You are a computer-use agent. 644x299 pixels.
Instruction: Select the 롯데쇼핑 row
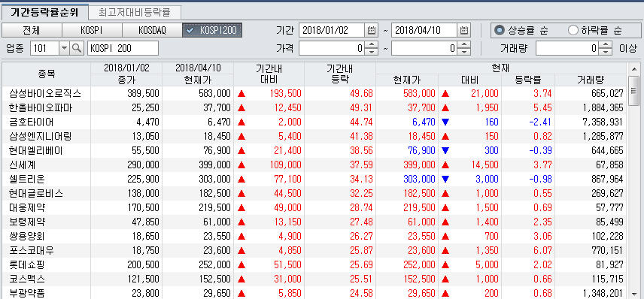[x=314, y=264]
